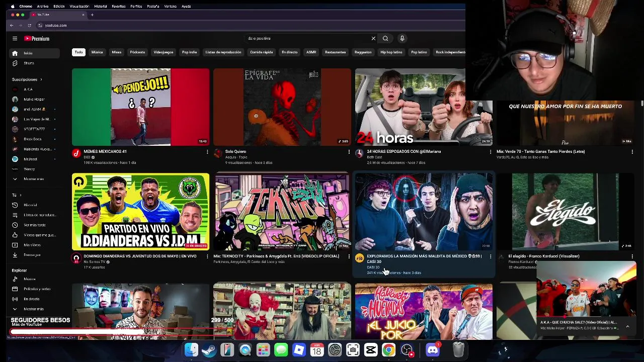Expand Mostrar más under Explorar

(x=35, y=309)
